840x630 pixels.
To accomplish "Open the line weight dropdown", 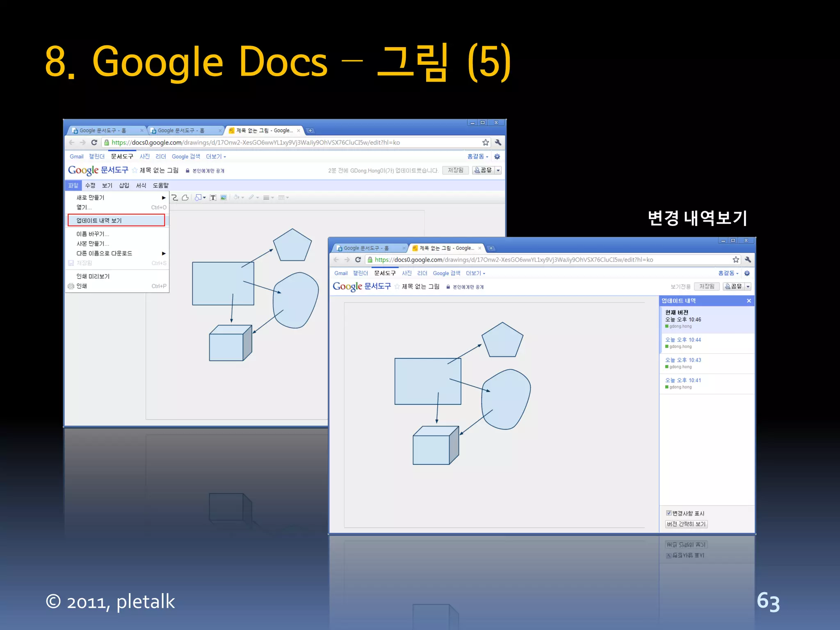I will tap(268, 197).
